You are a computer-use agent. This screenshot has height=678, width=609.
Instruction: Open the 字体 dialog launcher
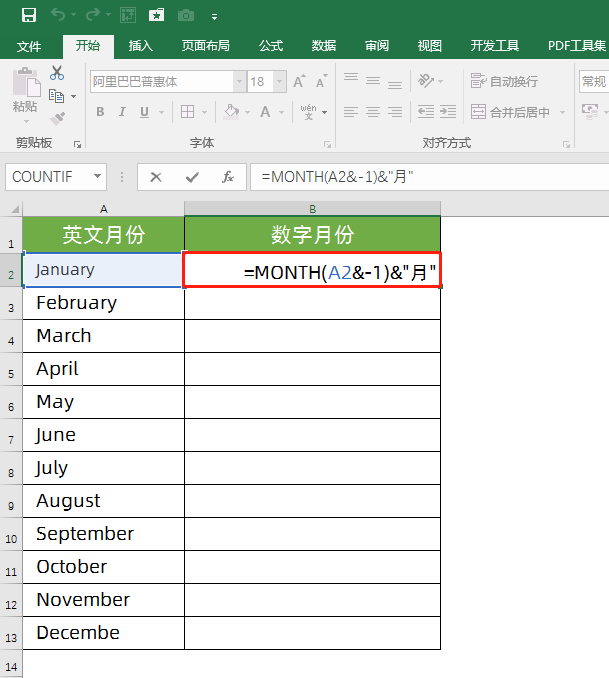tap(327, 144)
